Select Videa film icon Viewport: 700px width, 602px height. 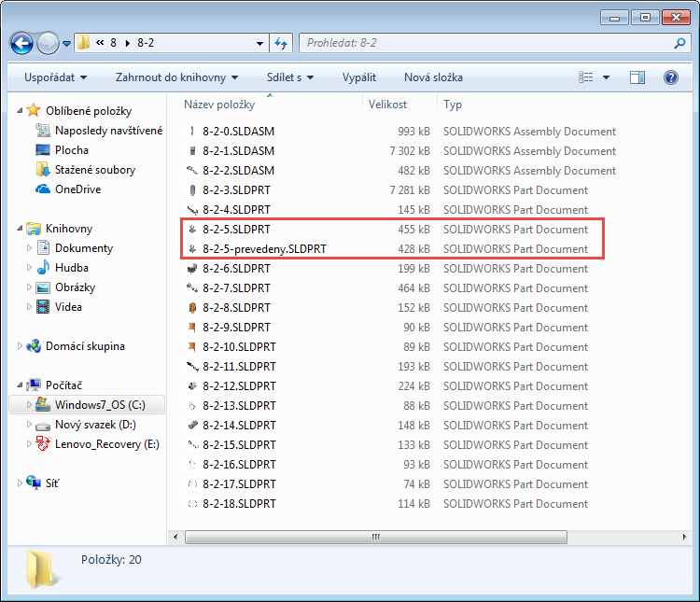(x=43, y=307)
